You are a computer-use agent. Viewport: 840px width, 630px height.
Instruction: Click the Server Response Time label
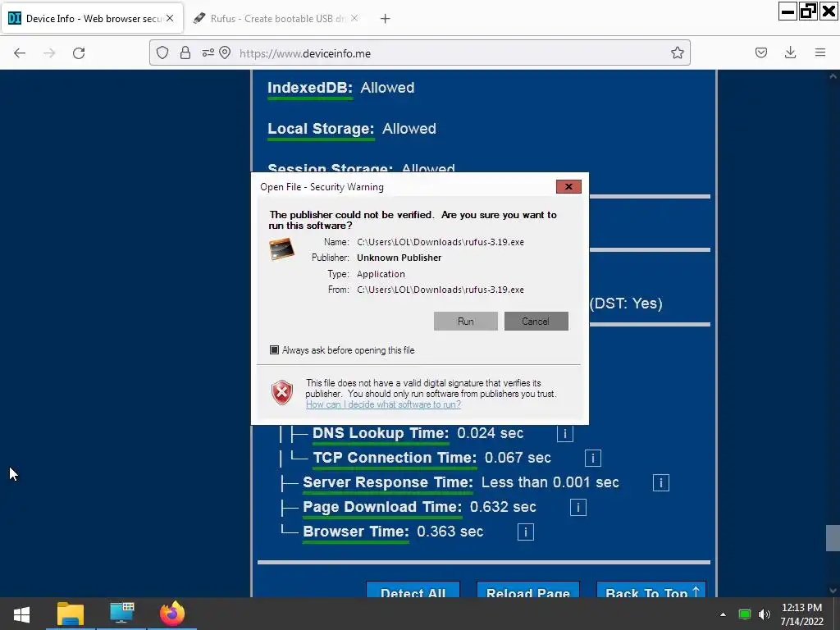pyautogui.click(x=388, y=482)
